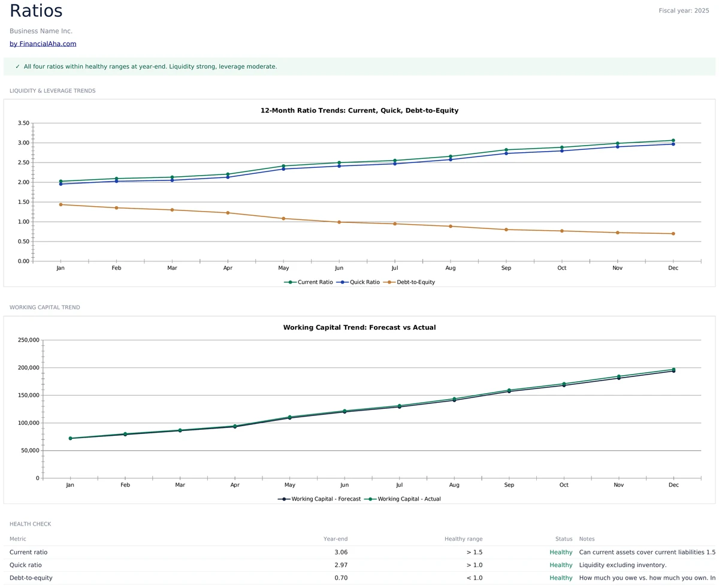Viewport: 719px width, 588px height.
Task: Click the 250,000 y-axis label
Action: 29,340
